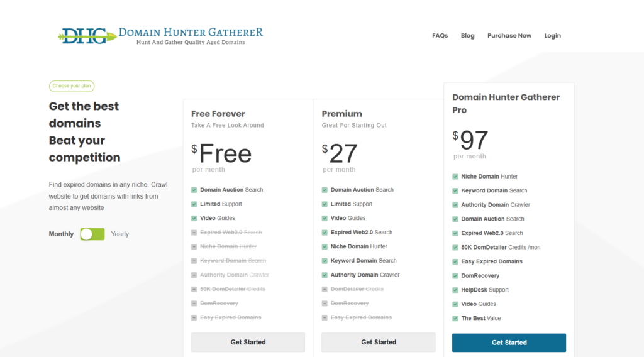Click Free plan Niche Domain Hunter minus icon
The width and height of the screenshot is (644, 357).
click(194, 246)
